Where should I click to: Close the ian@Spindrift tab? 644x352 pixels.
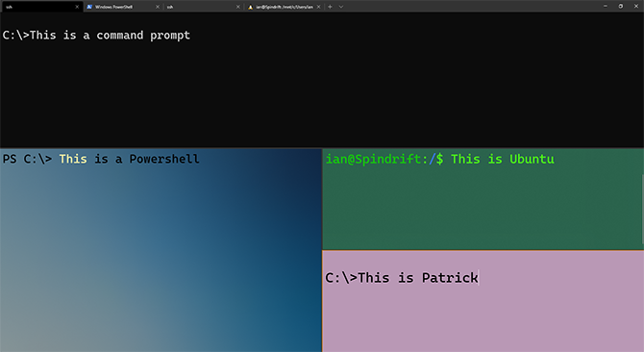tap(318, 7)
